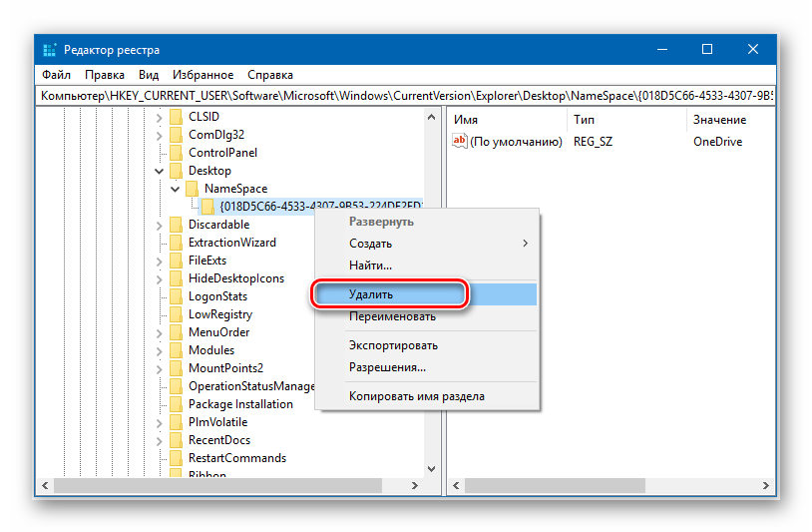Click the folder icon beside Package Installation
The width and height of the screenshot is (812, 532).
[x=176, y=404]
